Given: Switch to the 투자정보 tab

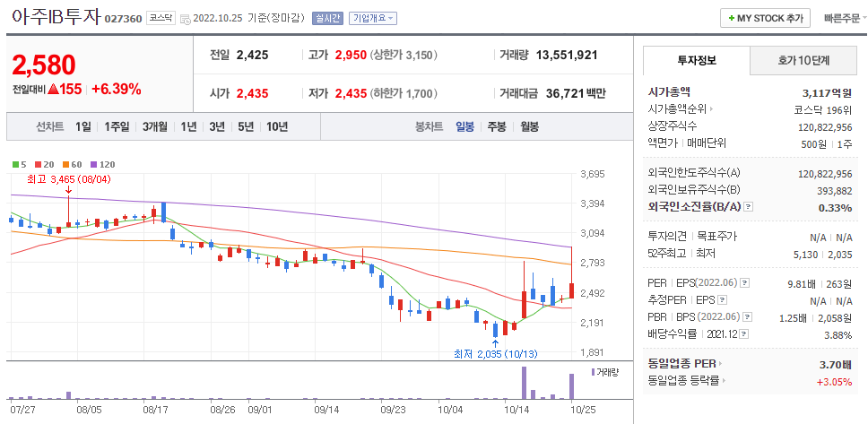Looking at the screenshot, I should pos(697,61).
